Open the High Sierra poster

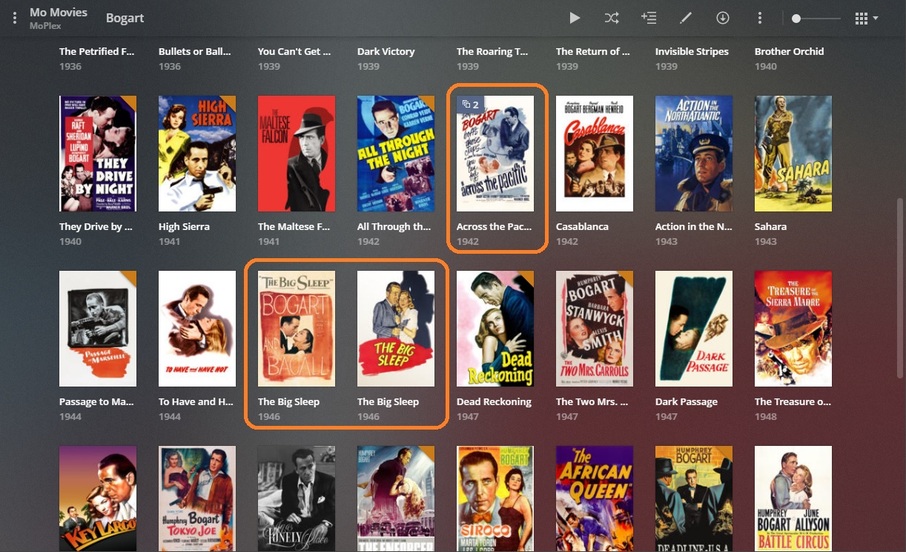(x=197, y=154)
